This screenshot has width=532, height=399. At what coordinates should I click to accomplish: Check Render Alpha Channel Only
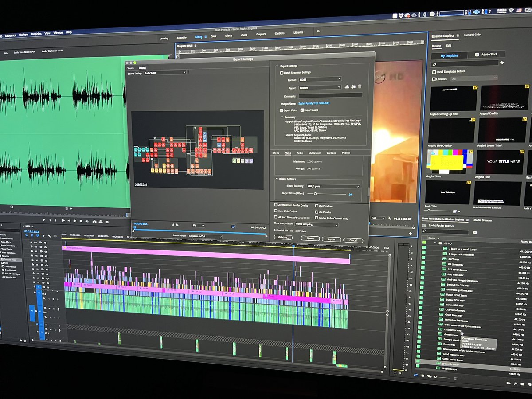(317, 218)
